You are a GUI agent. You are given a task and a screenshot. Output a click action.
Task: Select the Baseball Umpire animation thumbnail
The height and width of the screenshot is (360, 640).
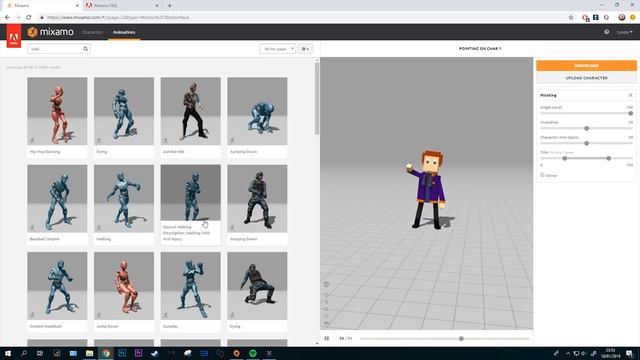57,198
